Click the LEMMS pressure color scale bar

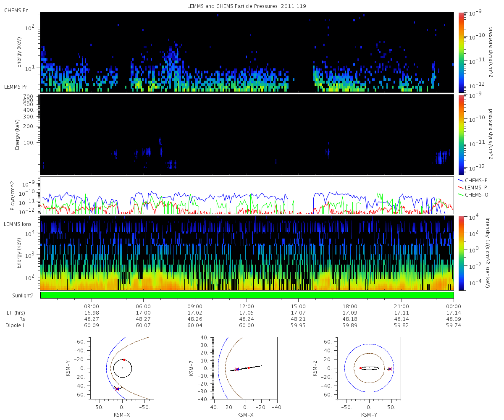(x=461, y=134)
